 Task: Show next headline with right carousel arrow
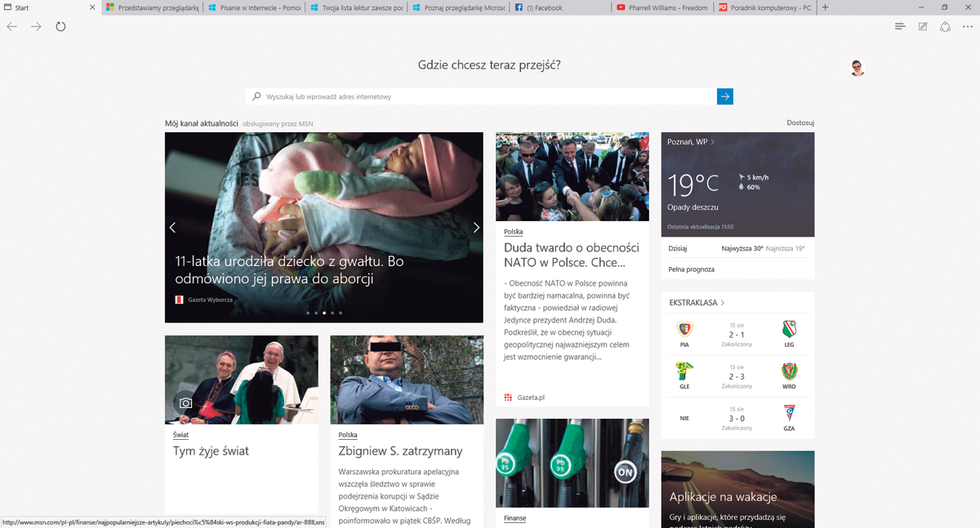coord(476,228)
